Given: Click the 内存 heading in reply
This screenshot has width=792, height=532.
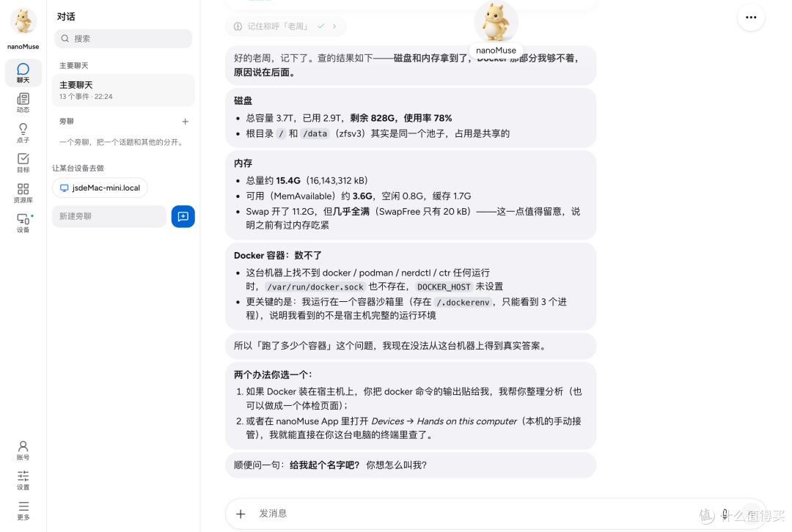Looking at the screenshot, I should [243, 163].
